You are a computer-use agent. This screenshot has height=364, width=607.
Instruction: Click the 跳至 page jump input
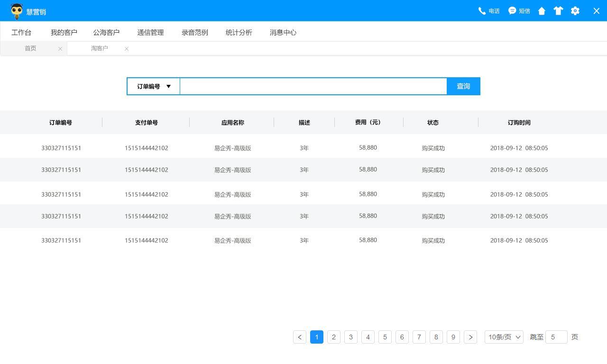point(557,337)
